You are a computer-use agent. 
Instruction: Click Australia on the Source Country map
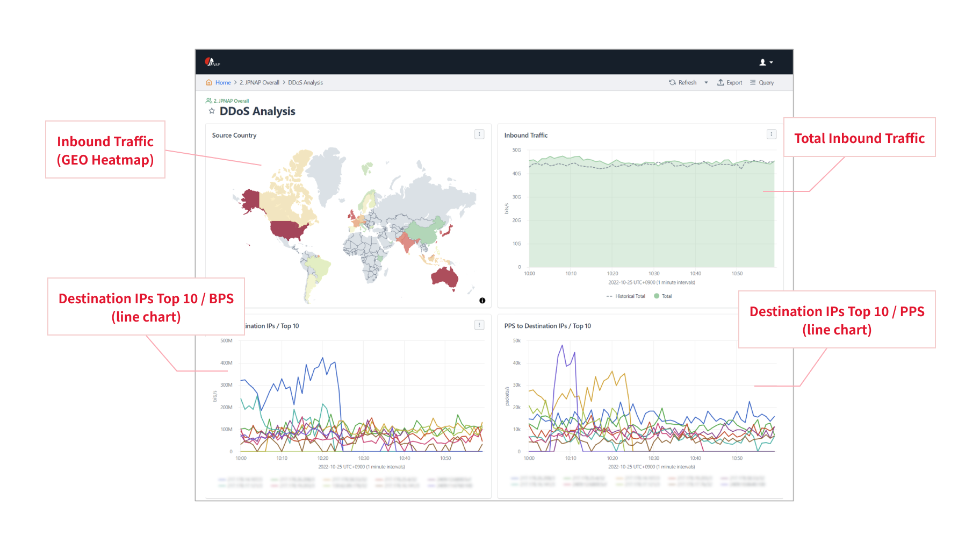(444, 276)
